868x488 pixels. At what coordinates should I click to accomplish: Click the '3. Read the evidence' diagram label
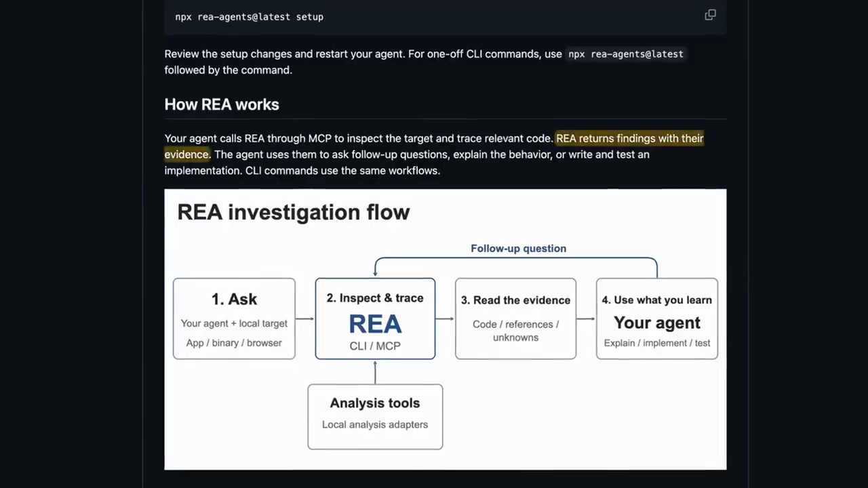[x=515, y=300]
